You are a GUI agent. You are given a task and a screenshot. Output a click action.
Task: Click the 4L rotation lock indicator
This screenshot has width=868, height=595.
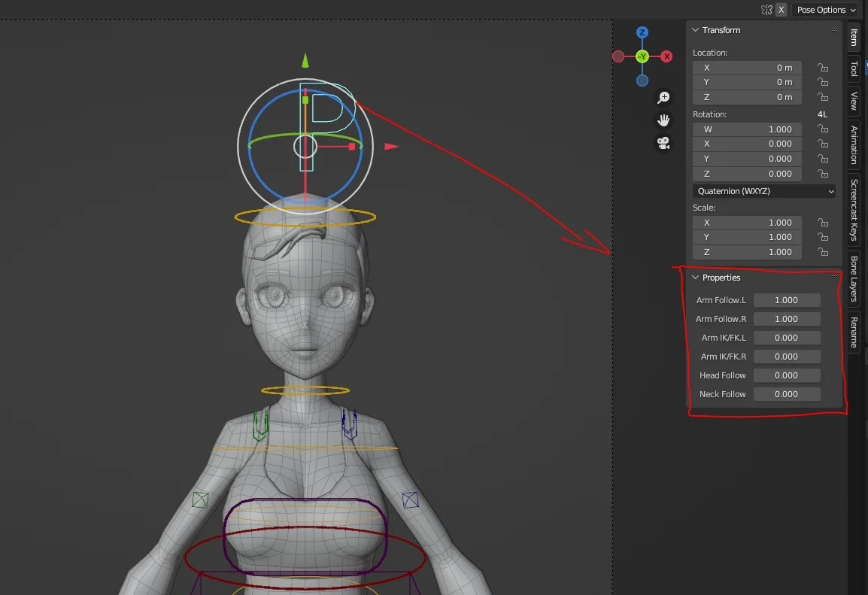coord(822,114)
